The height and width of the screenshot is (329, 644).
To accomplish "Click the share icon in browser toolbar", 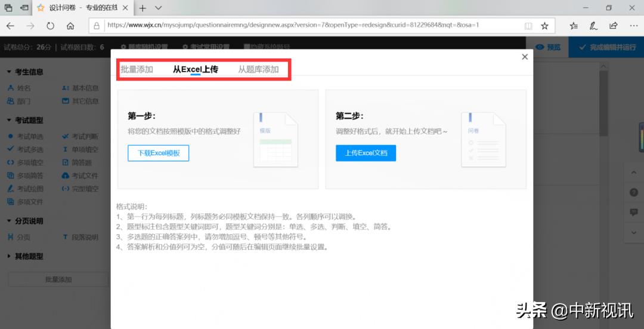I will coord(614,26).
